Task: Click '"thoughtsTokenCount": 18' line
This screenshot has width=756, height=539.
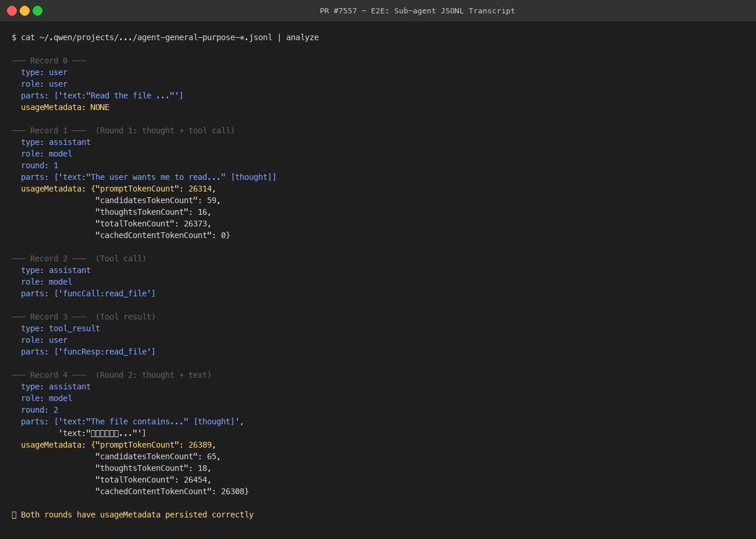Action: pyautogui.click(x=154, y=468)
